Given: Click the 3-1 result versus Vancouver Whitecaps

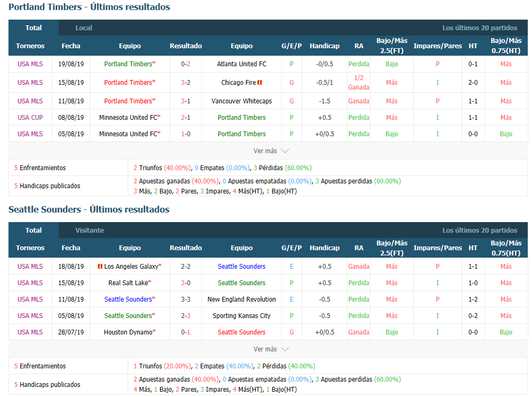Looking at the screenshot, I should pyautogui.click(x=185, y=101).
